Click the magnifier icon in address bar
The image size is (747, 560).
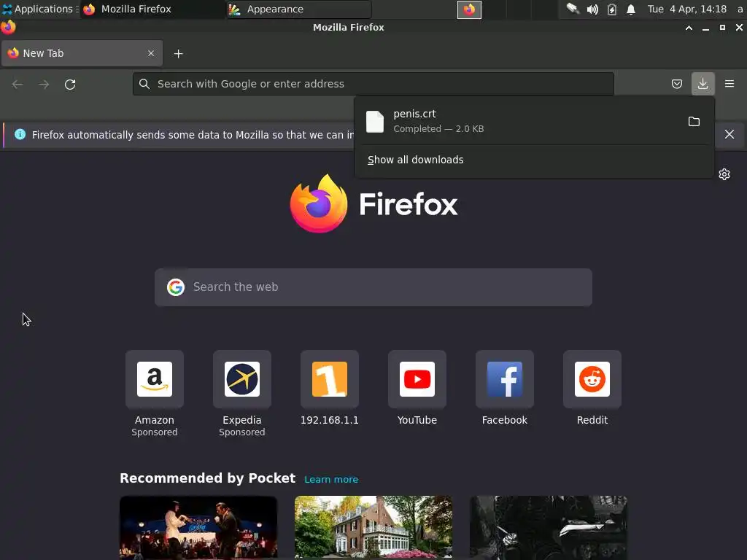coord(144,84)
